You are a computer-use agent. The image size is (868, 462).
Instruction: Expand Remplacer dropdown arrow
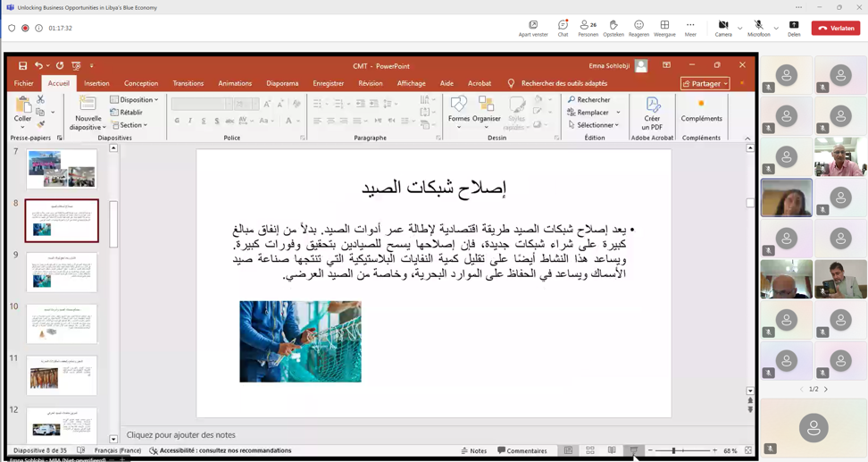(618, 112)
